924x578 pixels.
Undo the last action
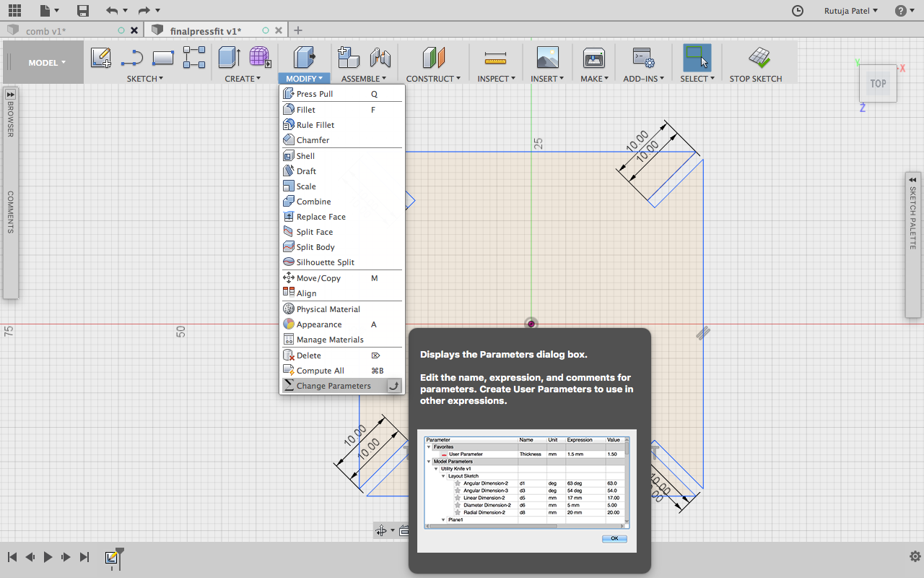pyautogui.click(x=111, y=11)
